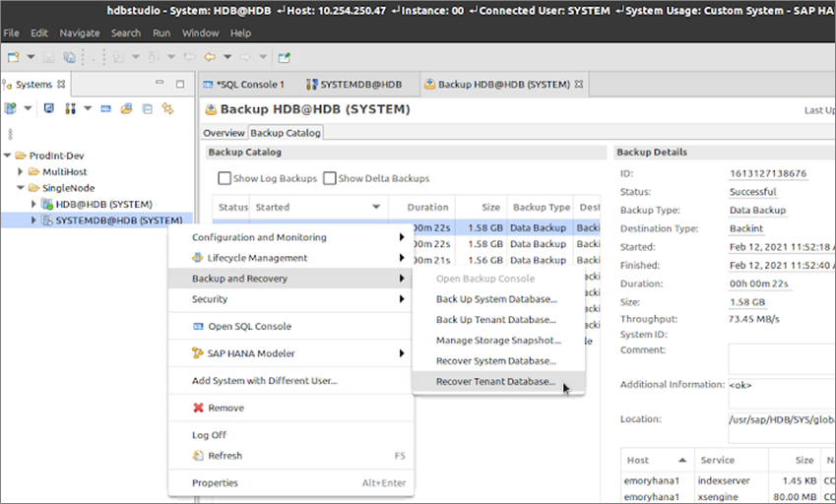This screenshot has width=836, height=504.
Task: Open the Forward history dropdown arrow
Action: (x=263, y=57)
